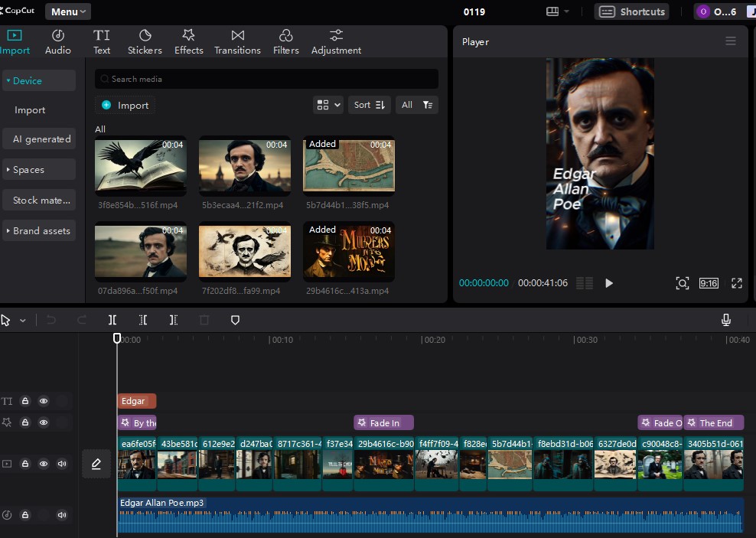
Task: Open the Player panel menu
Action: tap(731, 41)
